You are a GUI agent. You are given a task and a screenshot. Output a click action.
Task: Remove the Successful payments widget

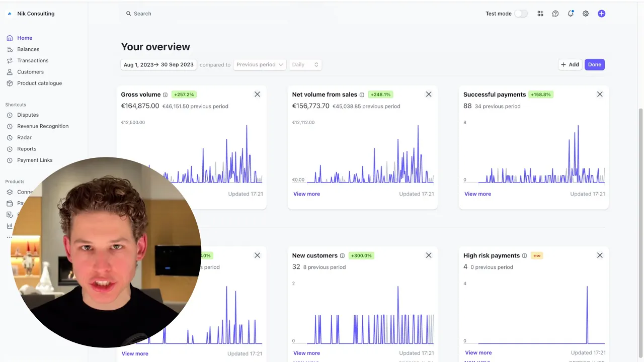[x=600, y=94]
